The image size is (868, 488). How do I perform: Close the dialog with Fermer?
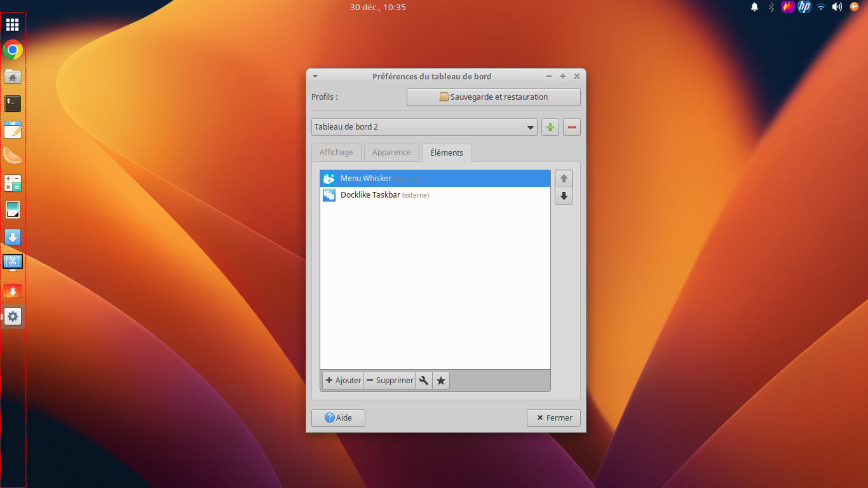553,418
